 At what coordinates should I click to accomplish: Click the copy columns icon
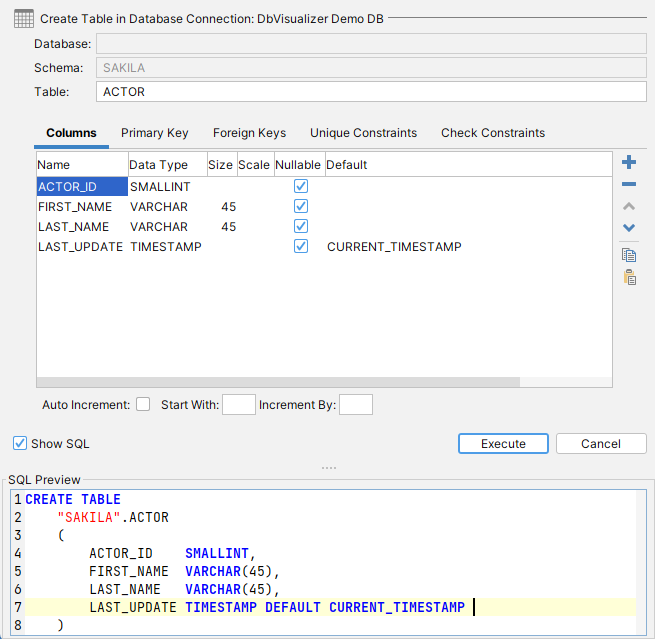[629, 256]
